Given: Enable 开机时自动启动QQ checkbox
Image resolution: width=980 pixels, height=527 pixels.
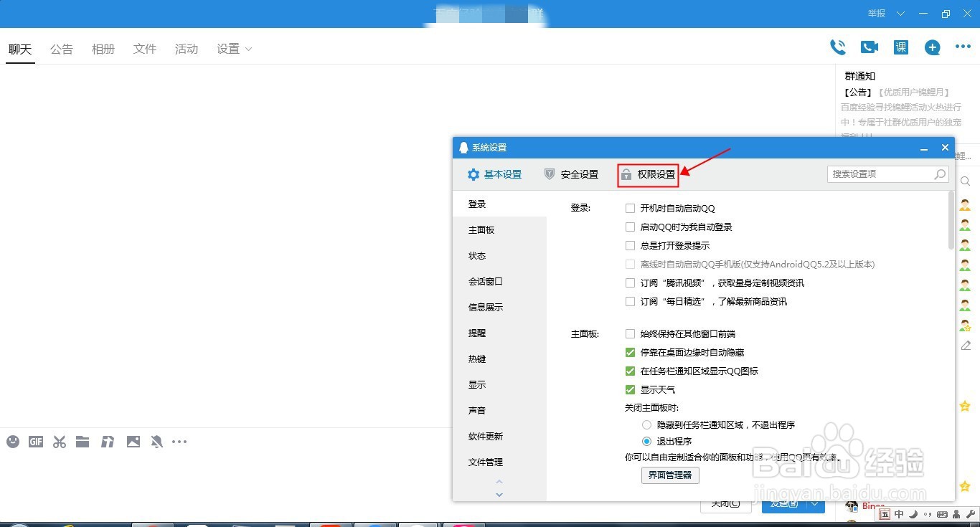Looking at the screenshot, I should click(x=630, y=209).
